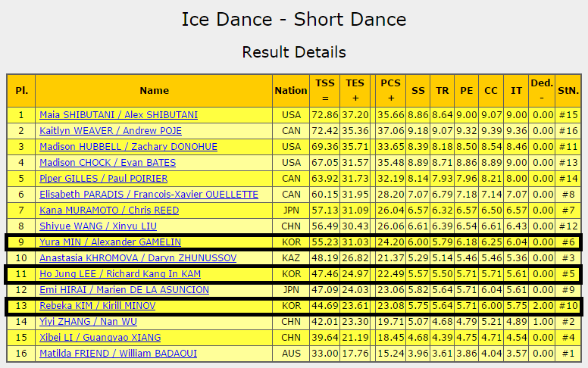Open Madison HUBBELL / Zachary DONOHUE link
The image size is (588, 368).
[x=128, y=147]
